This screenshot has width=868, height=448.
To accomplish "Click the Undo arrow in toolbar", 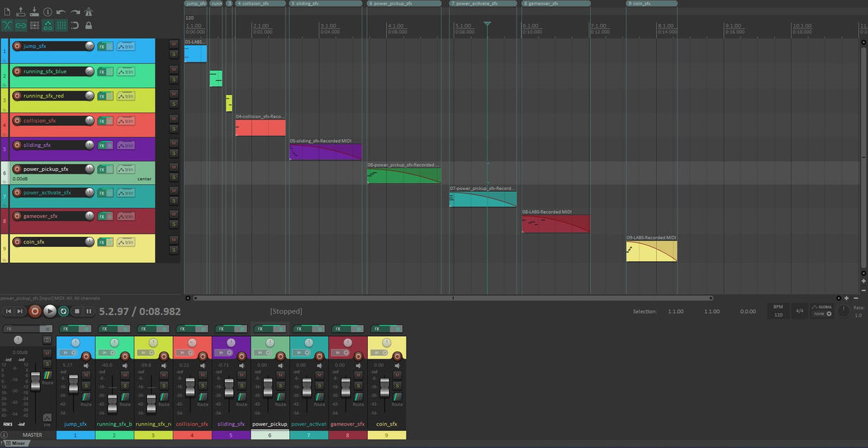I will point(61,12).
